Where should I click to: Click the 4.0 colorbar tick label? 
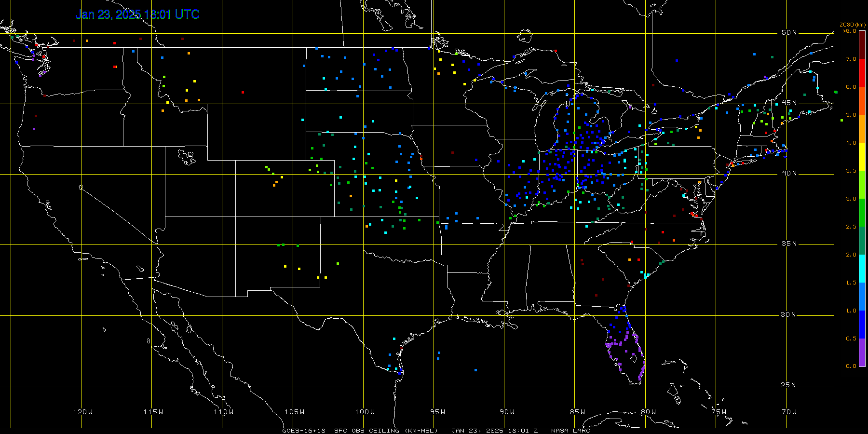coord(851,143)
